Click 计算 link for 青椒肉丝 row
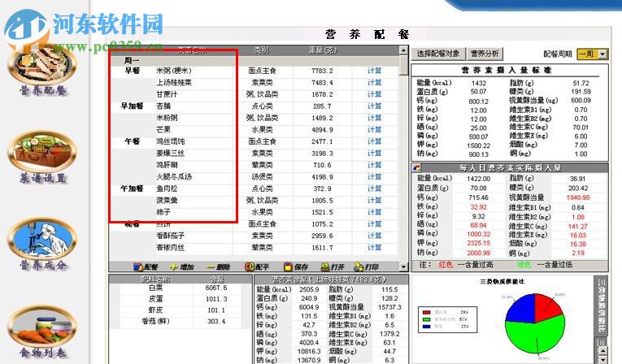Screen dimensions: 622x364 (374, 248)
